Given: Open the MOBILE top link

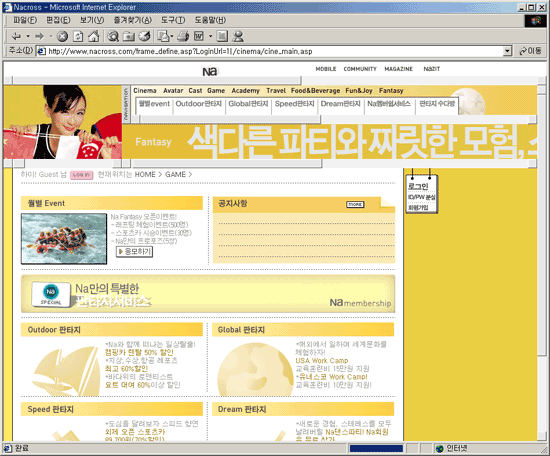Looking at the screenshot, I should point(326,69).
